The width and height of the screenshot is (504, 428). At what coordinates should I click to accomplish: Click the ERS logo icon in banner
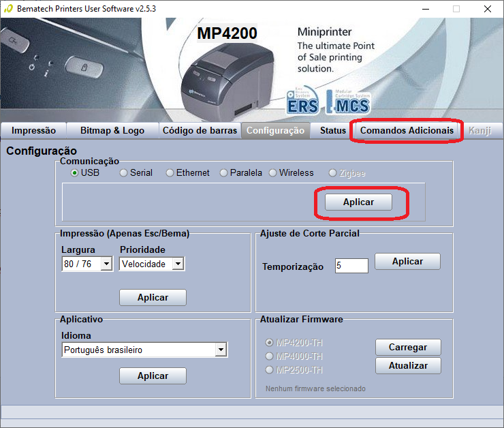click(303, 100)
